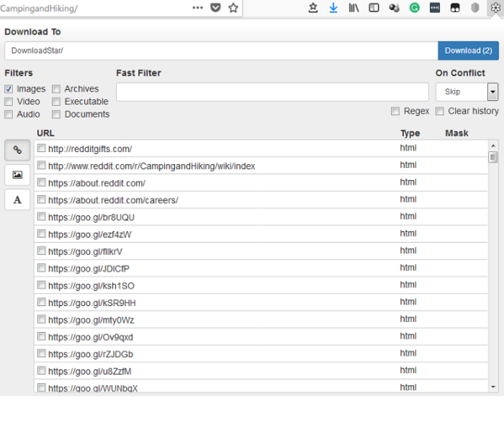The height and width of the screenshot is (422, 504).
Task: Enable the Documents filter
Action: (x=57, y=114)
